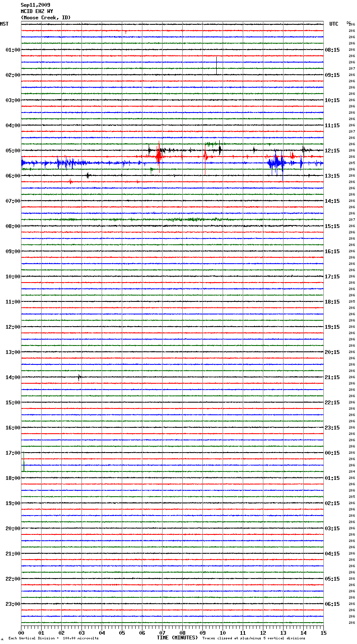Pick the 05:00 MST time label
This screenshot has height=644, width=357.
(x=13, y=151)
